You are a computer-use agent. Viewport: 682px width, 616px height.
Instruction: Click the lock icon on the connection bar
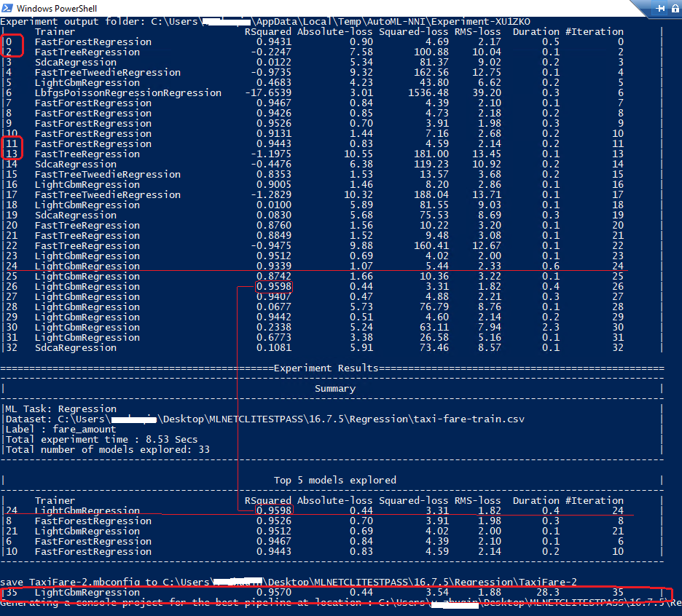675,8
